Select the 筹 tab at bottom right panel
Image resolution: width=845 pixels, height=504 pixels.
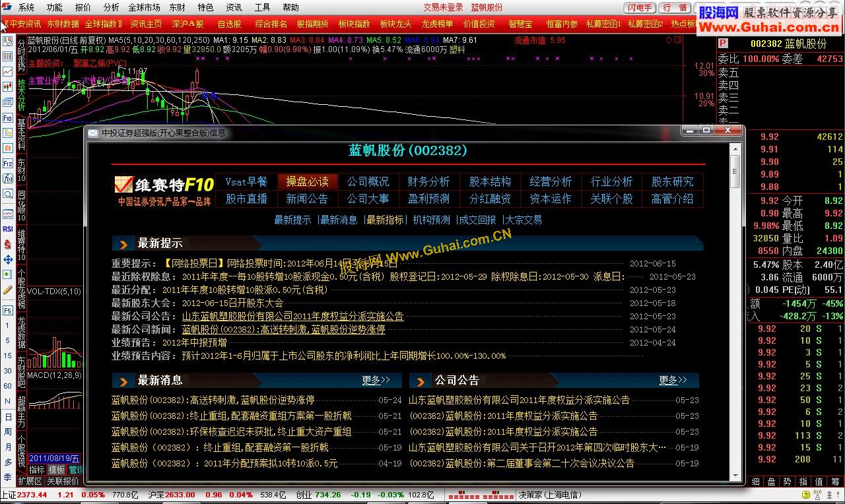[836, 482]
